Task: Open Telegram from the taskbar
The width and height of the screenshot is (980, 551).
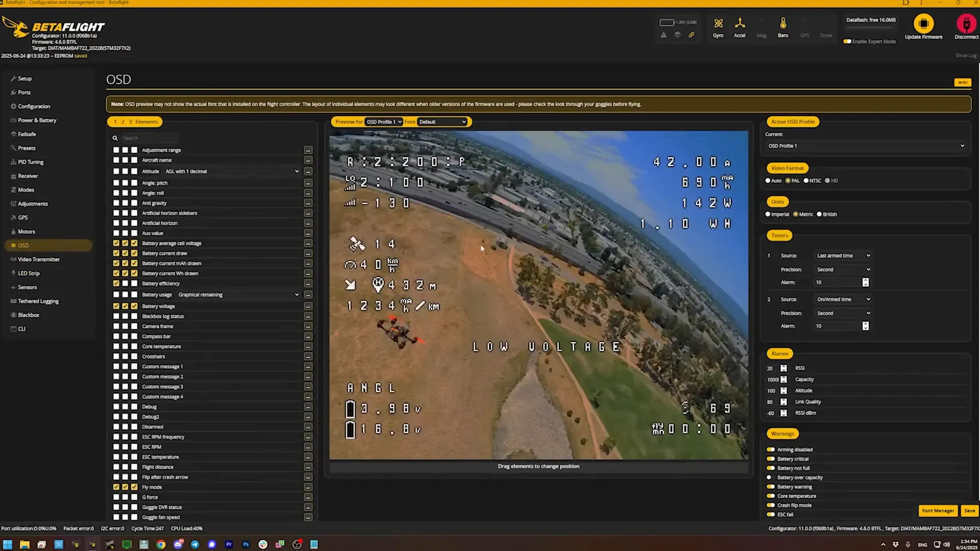Action: (x=195, y=544)
